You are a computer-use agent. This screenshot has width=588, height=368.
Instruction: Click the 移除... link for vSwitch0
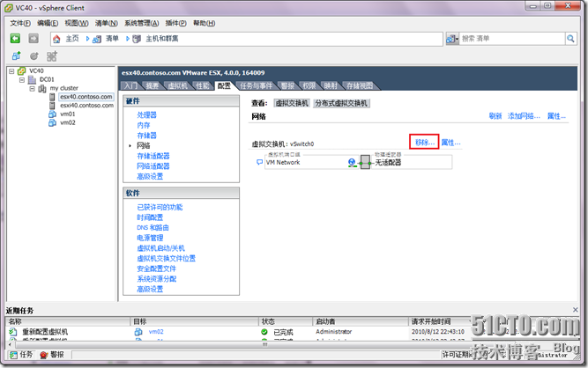(x=425, y=143)
